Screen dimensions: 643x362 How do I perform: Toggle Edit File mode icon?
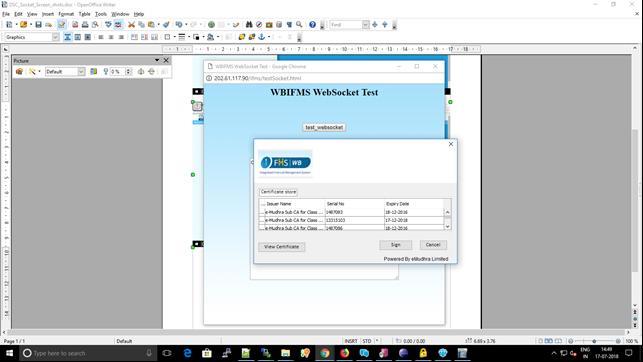tap(62, 25)
